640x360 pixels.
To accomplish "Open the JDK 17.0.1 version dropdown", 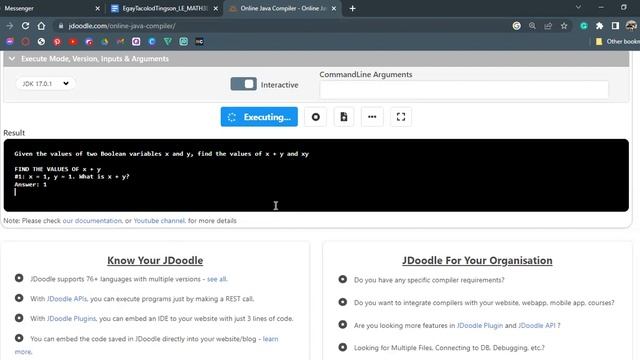I will 45,84.
